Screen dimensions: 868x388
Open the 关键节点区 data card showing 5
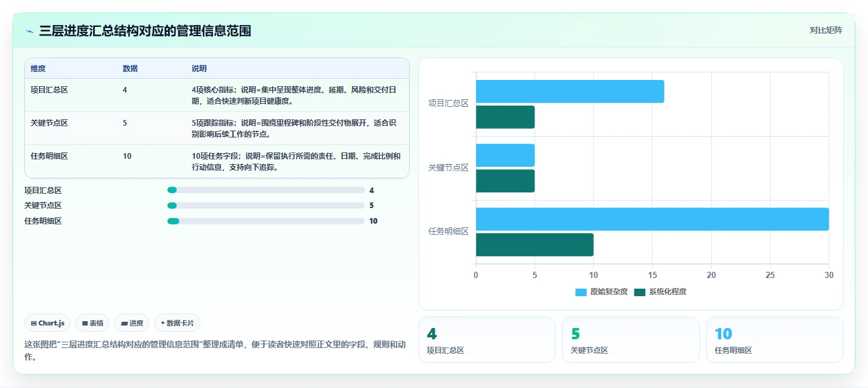click(631, 340)
